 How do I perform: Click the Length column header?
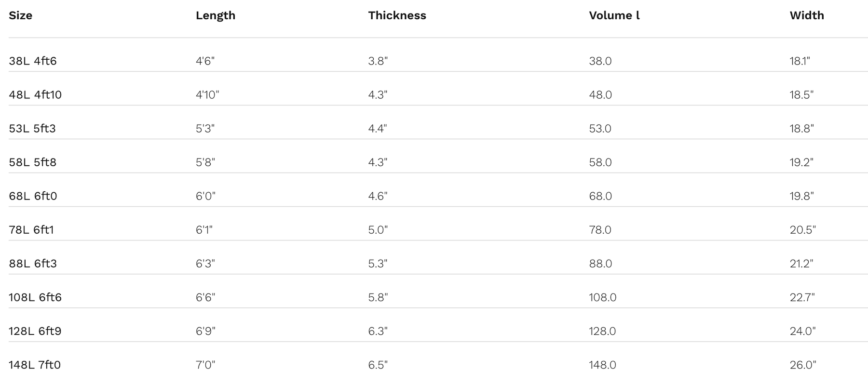(216, 15)
